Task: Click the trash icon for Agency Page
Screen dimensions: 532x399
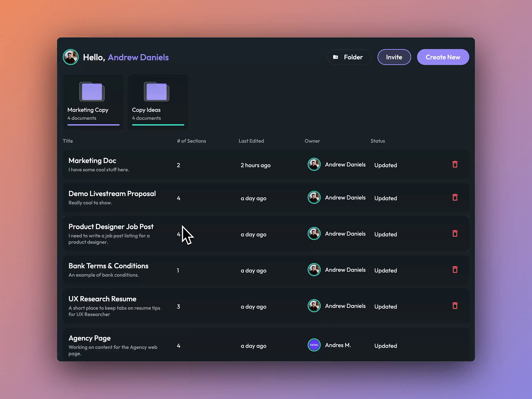Action: click(x=455, y=345)
